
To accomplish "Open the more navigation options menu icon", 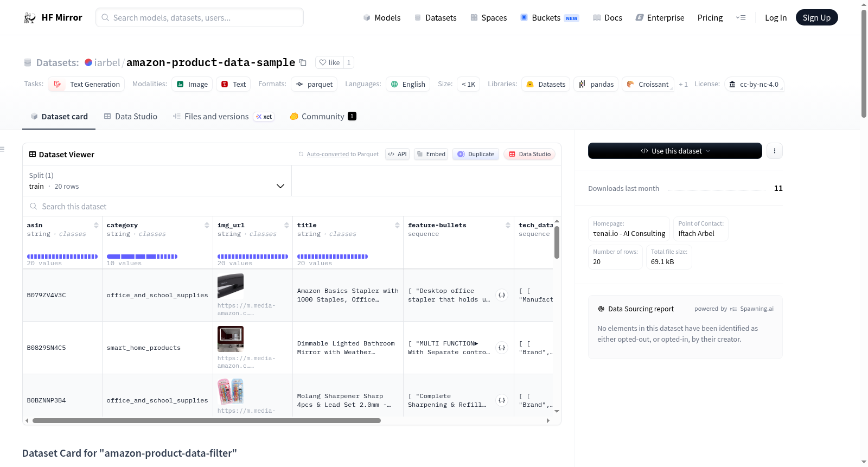I will click(x=741, y=18).
